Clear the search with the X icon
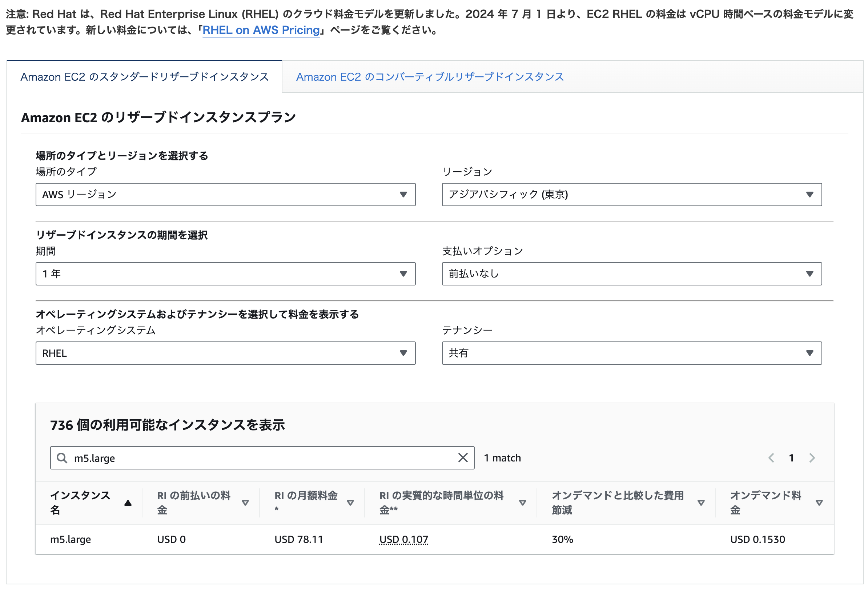The image size is (868, 592). click(463, 458)
